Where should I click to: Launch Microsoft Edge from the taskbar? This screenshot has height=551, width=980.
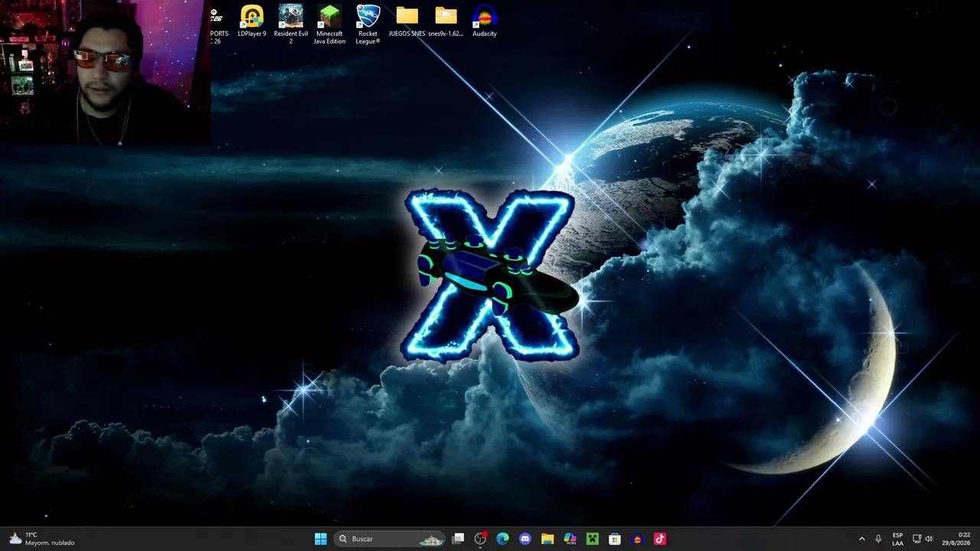502,539
